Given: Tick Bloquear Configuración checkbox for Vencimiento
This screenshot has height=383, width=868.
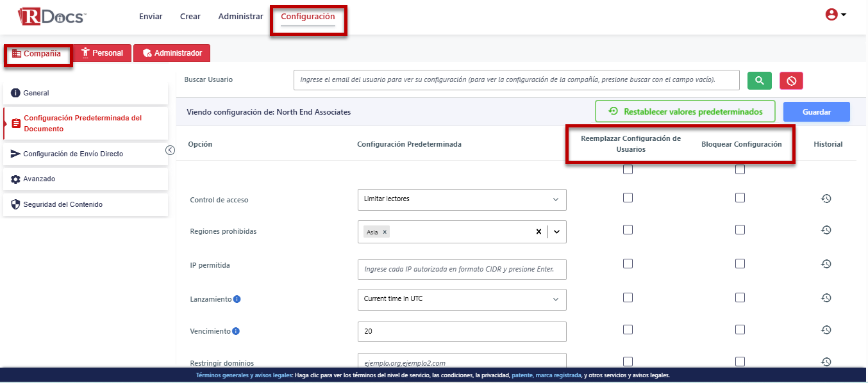Looking at the screenshot, I should 740,329.
